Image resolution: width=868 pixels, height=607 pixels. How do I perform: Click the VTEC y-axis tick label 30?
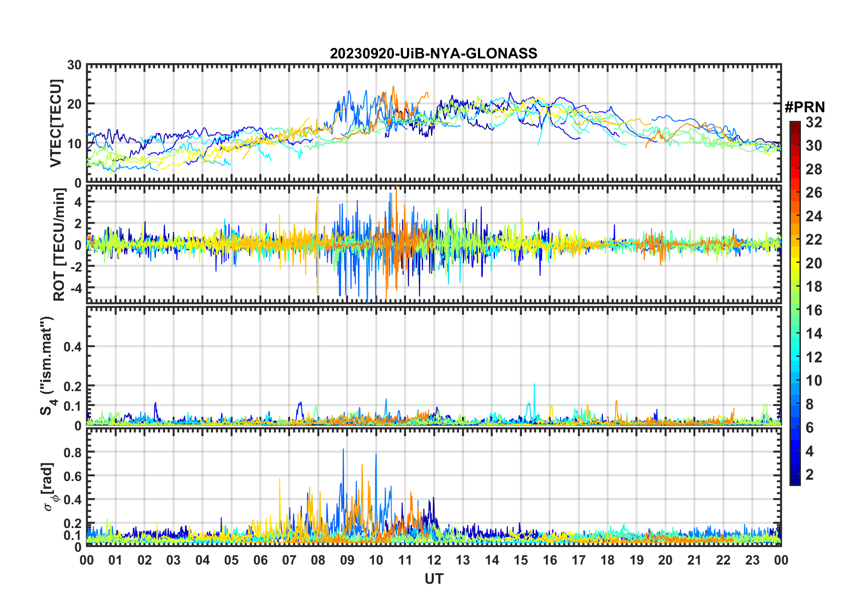tap(74, 65)
